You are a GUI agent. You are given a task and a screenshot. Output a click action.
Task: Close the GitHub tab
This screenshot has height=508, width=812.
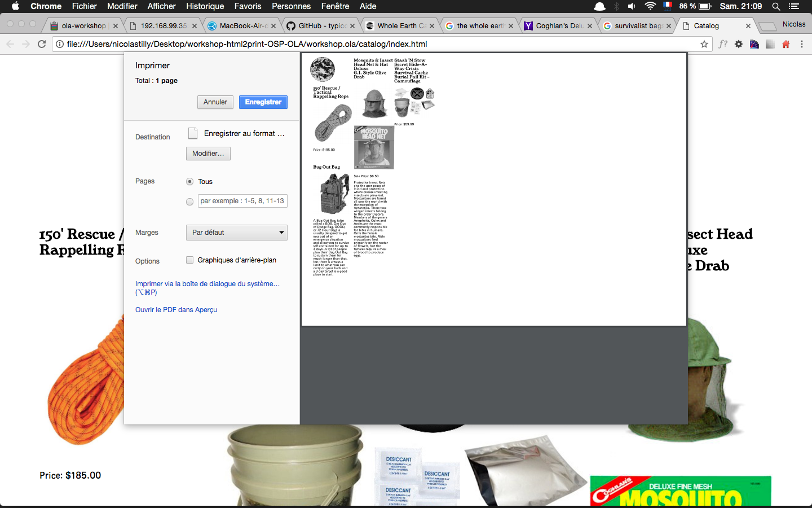pyautogui.click(x=352, y=26)
